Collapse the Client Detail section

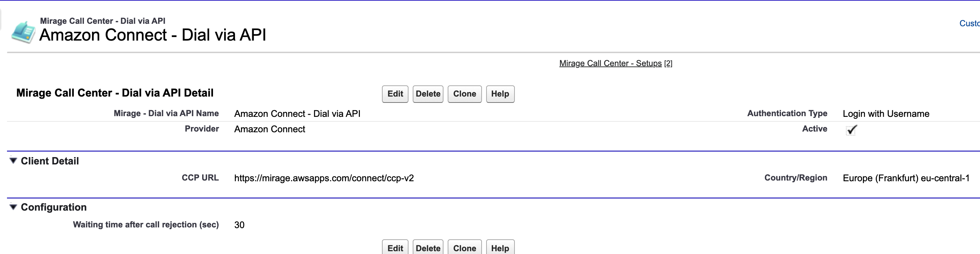[x=13, y=161]
